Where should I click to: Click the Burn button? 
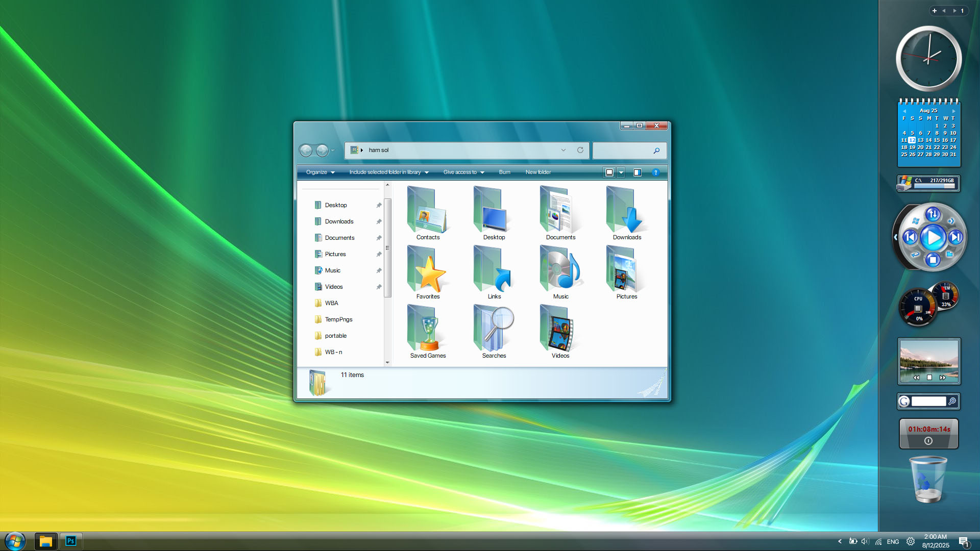coord(504,172)
